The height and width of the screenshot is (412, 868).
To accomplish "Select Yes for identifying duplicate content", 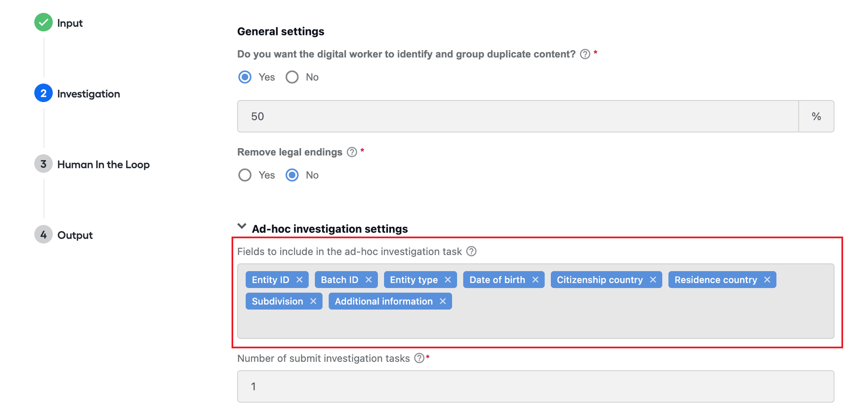I will pyautogui.click(x=245, y=77).
